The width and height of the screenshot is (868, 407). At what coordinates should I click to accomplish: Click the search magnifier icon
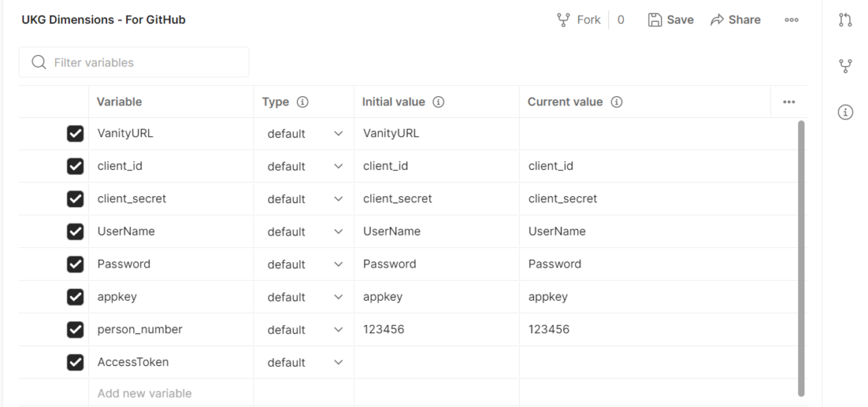pyautogui.click(x=39, y=62)
